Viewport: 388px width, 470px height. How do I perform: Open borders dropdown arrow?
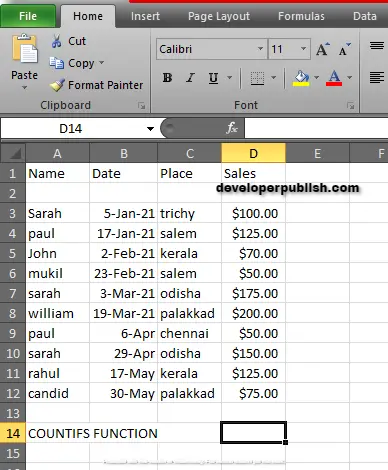pos(273,78)
